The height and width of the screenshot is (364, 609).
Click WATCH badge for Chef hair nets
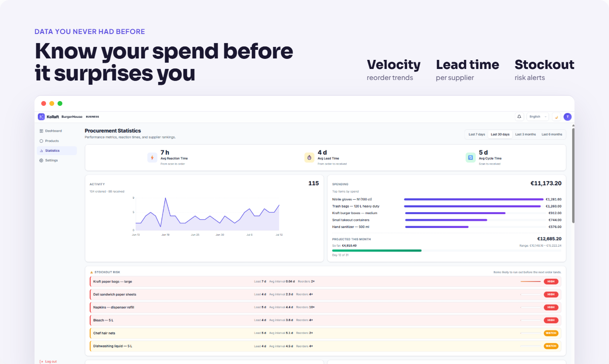point(551,333)
